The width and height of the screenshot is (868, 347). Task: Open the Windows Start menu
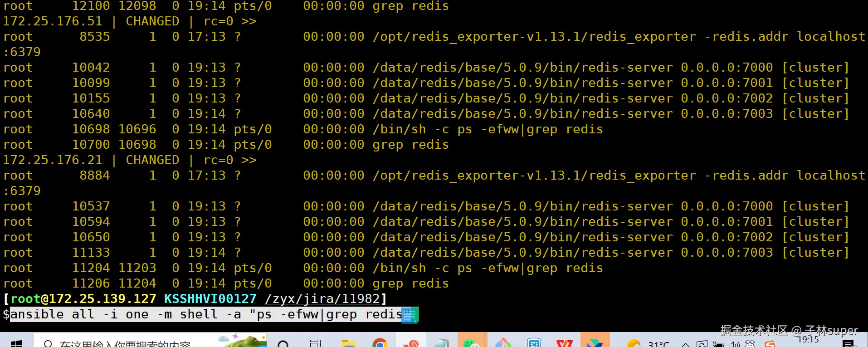[x=16, y=343]
